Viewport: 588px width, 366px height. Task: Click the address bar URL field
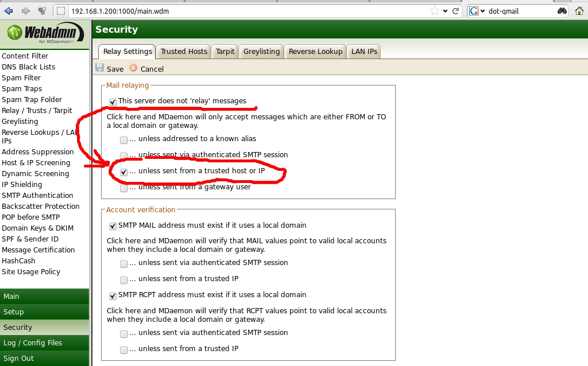click(x=247, y=11)
